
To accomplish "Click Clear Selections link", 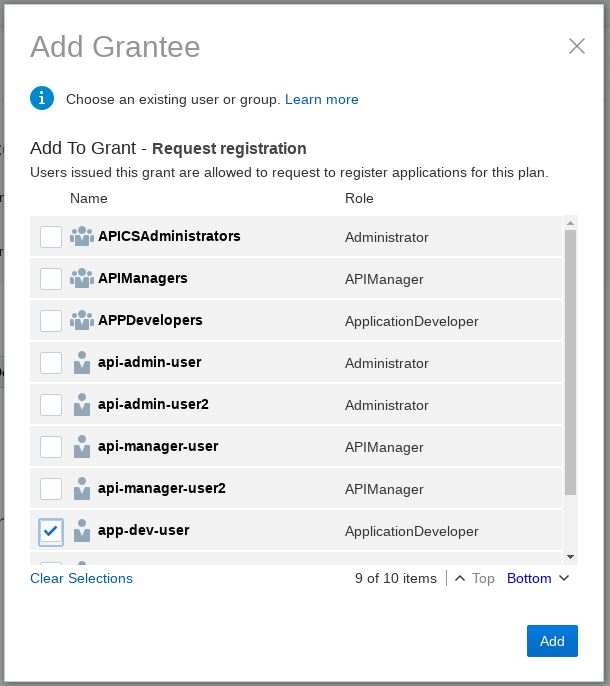I will [81, 578].
